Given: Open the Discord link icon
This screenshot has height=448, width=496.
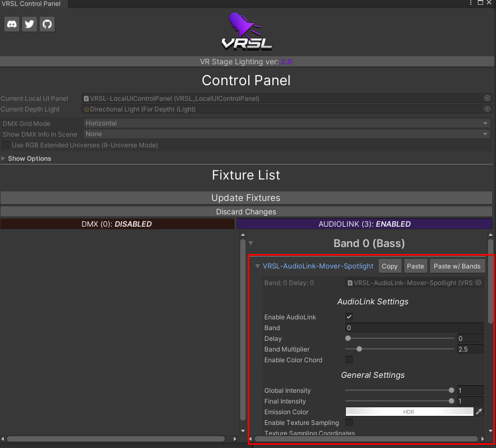Looking at the screenshot, I should tap(12, 24).
